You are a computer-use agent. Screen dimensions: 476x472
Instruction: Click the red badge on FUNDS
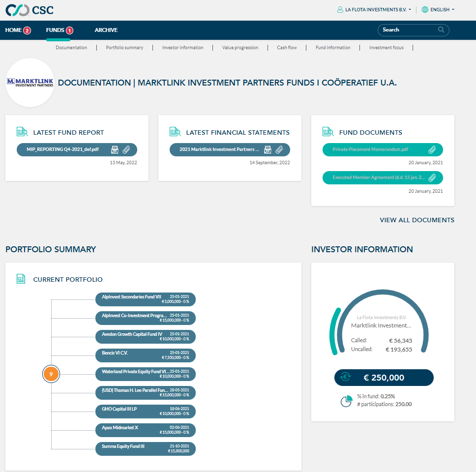[69, 30]
